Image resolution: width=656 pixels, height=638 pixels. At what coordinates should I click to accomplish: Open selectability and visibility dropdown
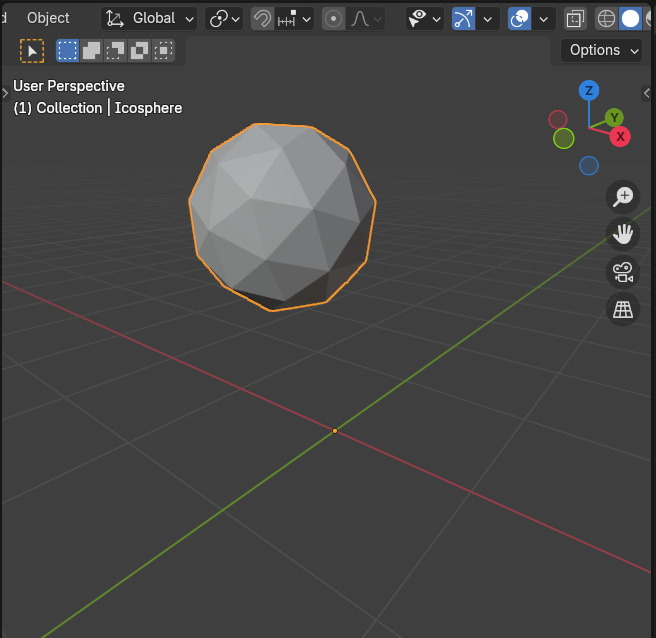point(425,18)
